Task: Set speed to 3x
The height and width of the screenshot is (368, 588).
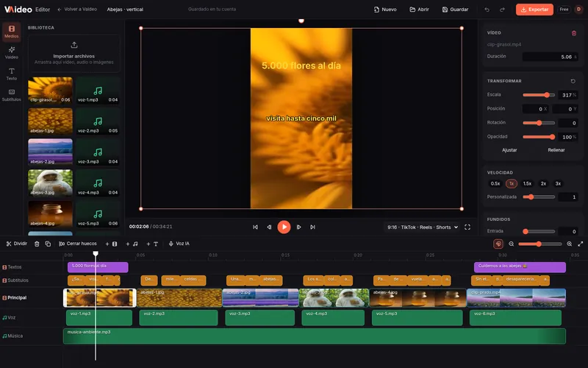Action: pyautogui.click(x=558, y=183)
